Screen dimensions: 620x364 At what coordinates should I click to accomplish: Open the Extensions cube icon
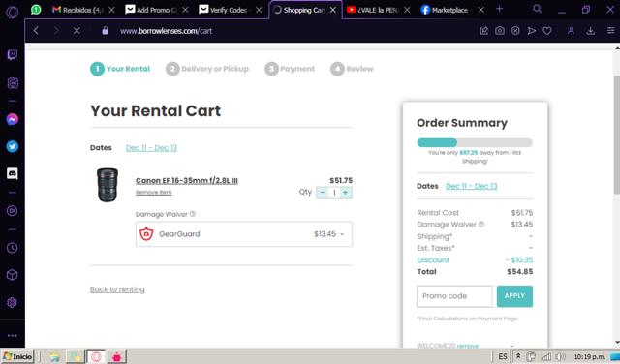pos(13,275)
